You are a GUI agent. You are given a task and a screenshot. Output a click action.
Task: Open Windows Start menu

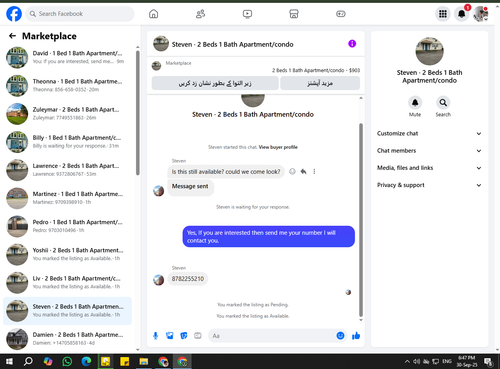click(x=9, y=361)
